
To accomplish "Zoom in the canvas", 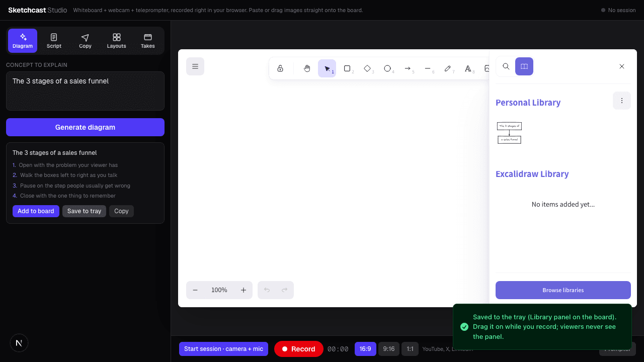I will pos(244,290).
